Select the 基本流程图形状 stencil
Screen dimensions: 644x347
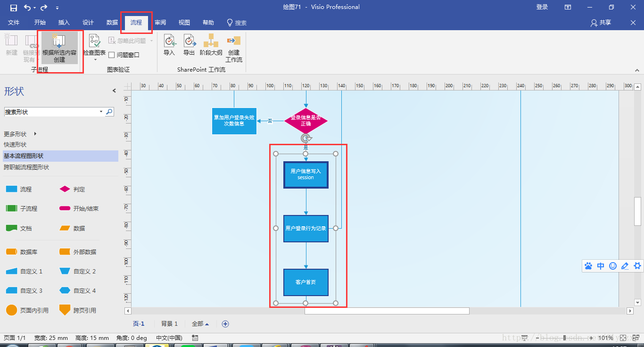coord(60,156)
